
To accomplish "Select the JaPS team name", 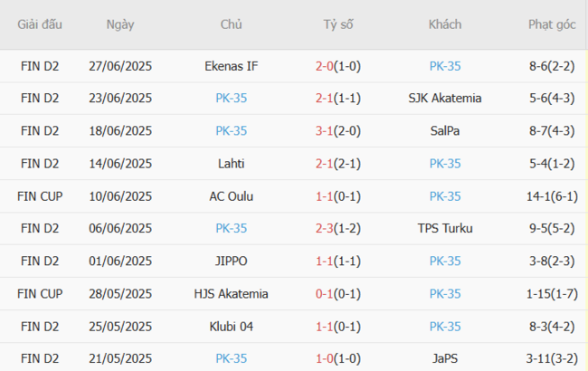I will (445, 358).
